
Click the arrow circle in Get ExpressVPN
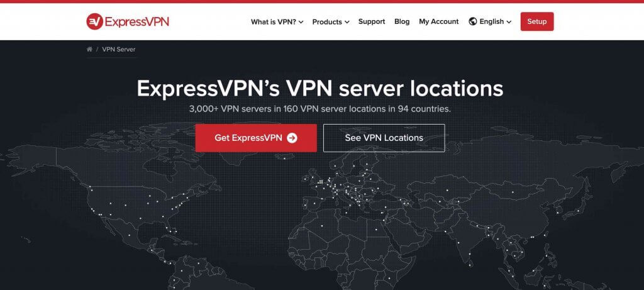click(292, 138)
